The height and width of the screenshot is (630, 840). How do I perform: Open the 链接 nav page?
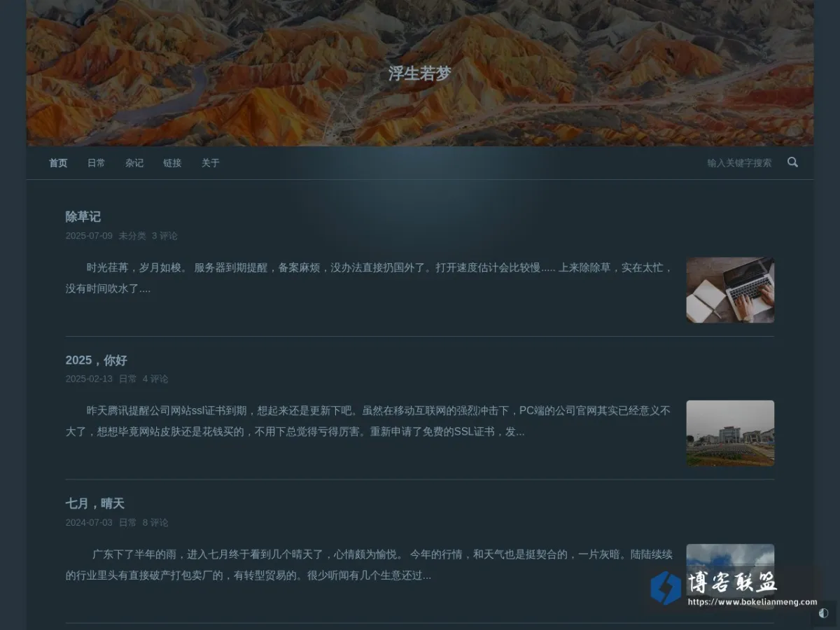172,163
